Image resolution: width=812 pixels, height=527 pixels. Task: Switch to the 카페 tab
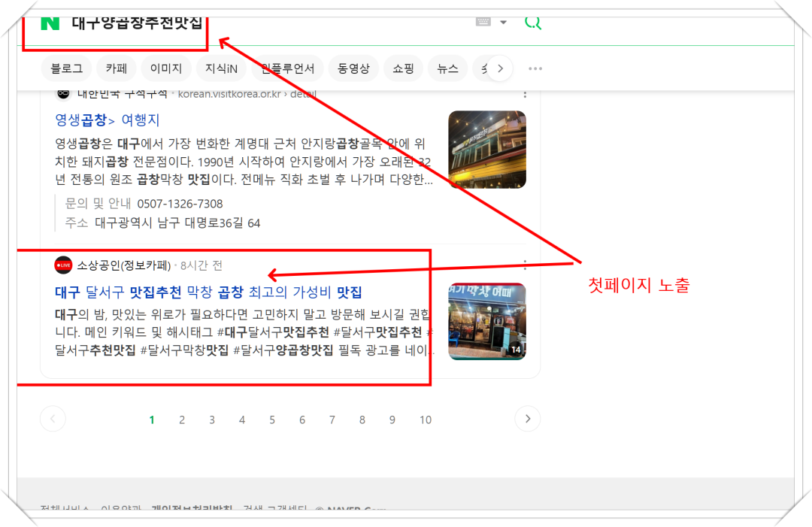[x=117, y=68]
